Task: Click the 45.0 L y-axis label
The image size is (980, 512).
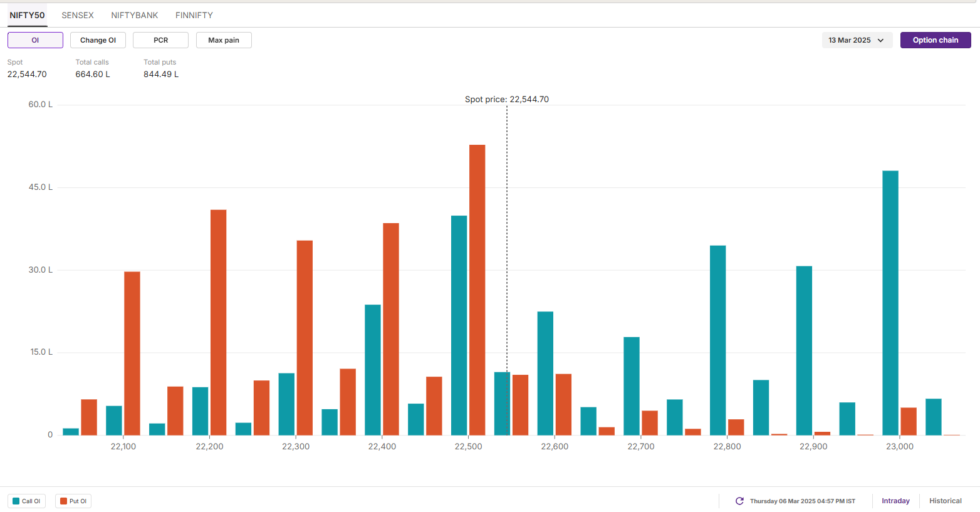Action: coord(41,187)
